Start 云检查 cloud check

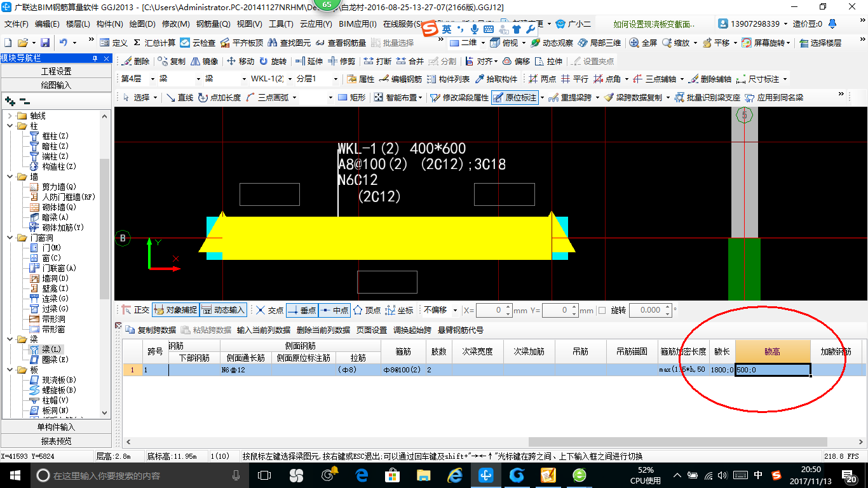198,43
